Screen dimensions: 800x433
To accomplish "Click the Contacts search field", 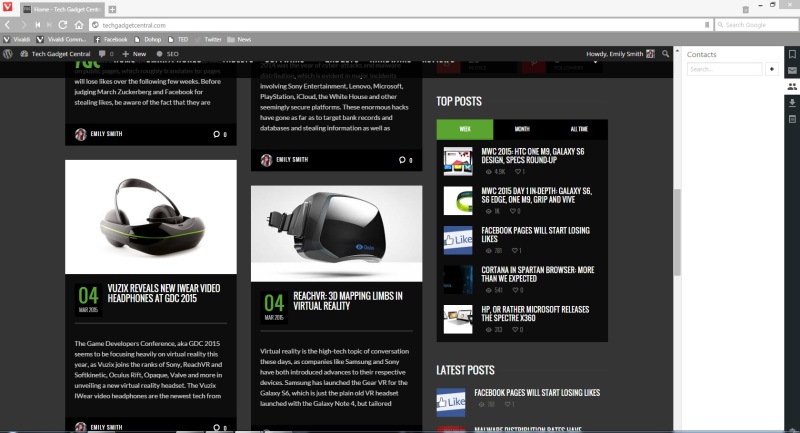I will tap(724, 69).
